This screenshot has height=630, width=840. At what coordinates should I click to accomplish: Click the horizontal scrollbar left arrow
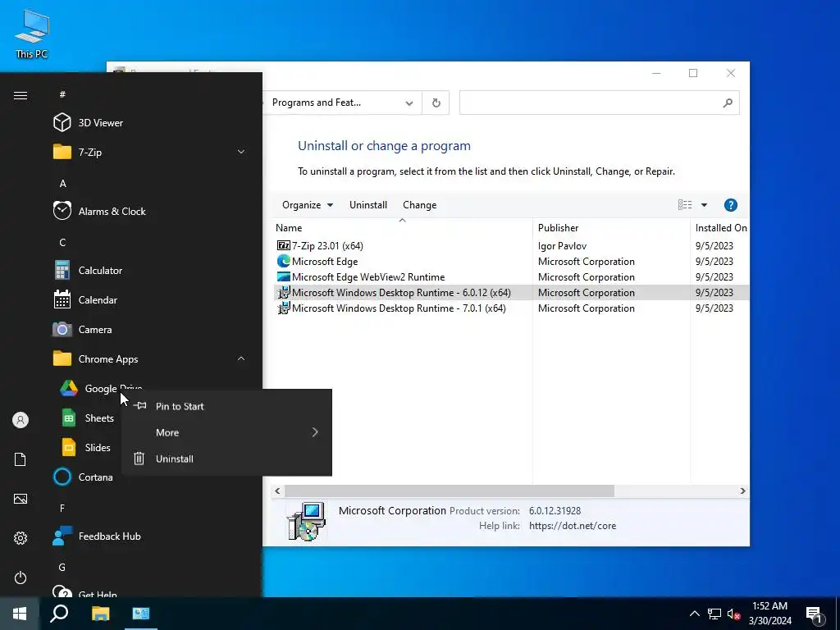click(277, 491)
